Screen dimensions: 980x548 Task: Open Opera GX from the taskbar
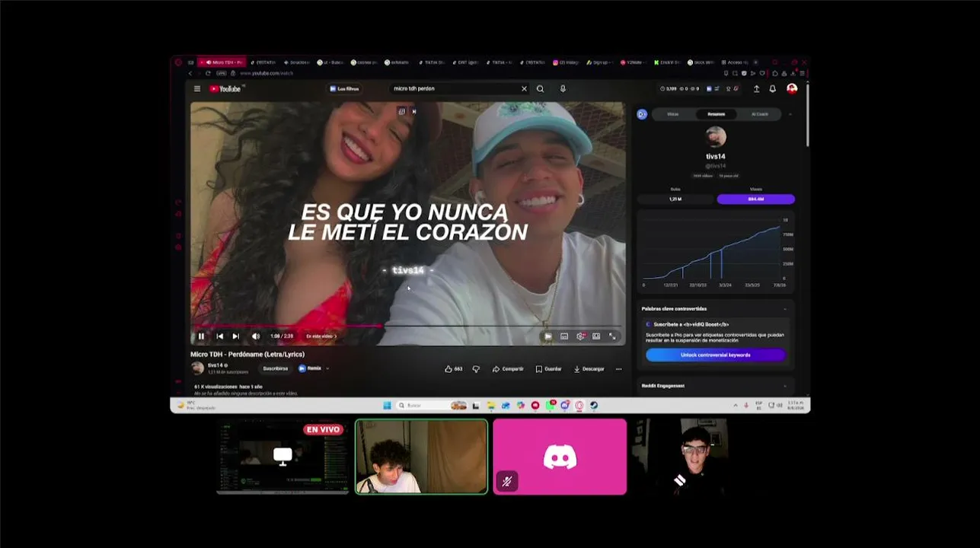click(x=579, y=406)
